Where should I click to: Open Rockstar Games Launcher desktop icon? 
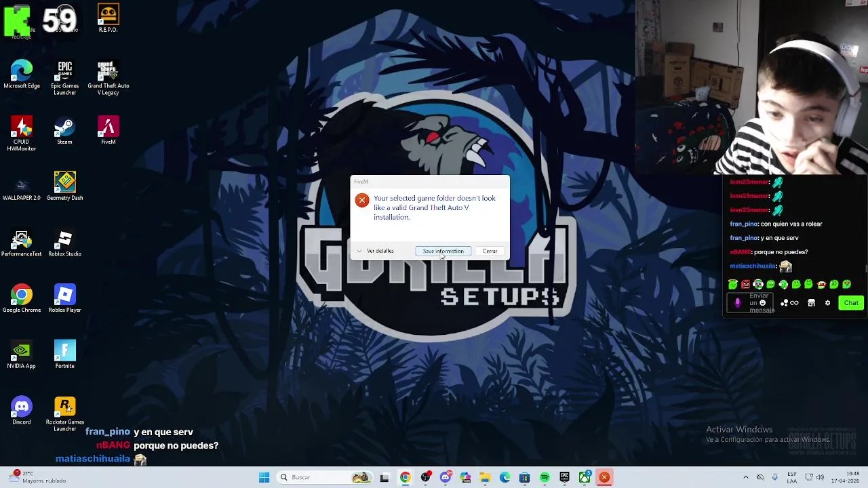click(64, 415)
